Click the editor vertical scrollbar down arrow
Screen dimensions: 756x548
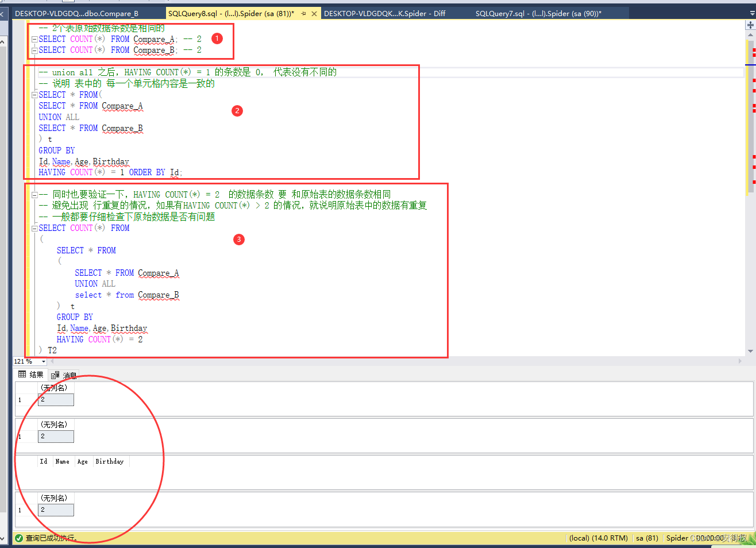pyautogui.click(x=750, y=352)
